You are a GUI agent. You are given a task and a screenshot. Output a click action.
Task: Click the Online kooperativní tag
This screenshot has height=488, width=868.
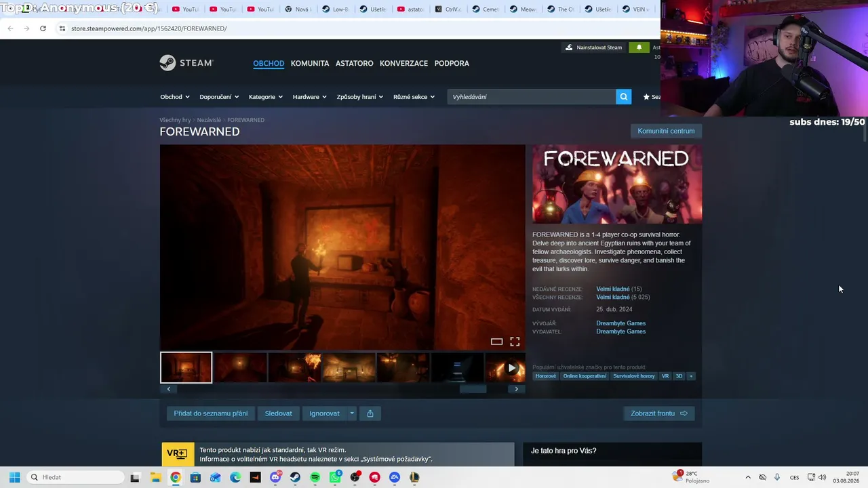pyautogui.click(x=585, y=376)
